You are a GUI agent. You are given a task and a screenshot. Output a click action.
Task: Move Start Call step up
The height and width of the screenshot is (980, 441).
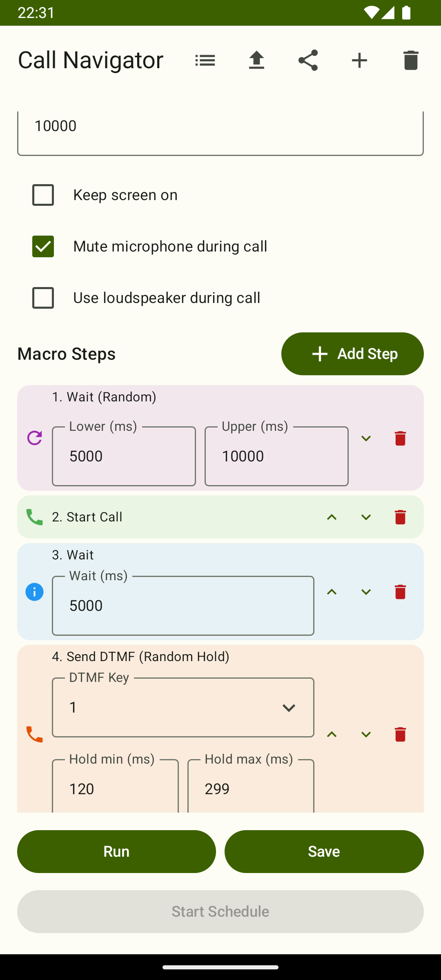click(x=332, y=517)
